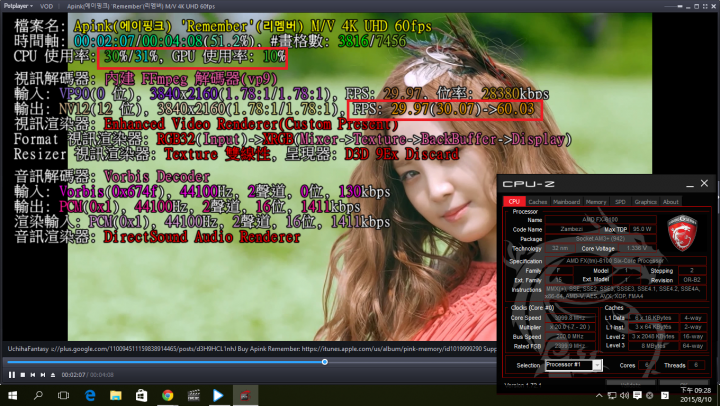Viewport: 720px width, 406px height.
Task: Click the elapsed time 00:02:07 display
Action: 73,375
